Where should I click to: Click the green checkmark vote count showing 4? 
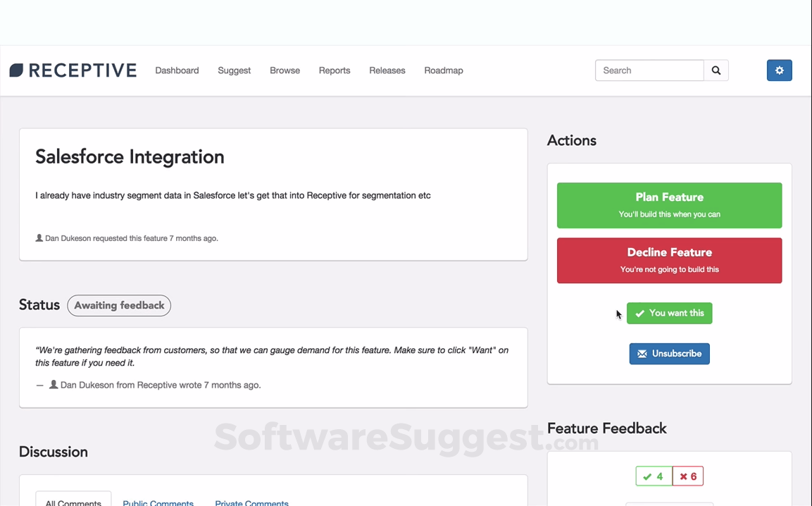(x=653, y=476)
